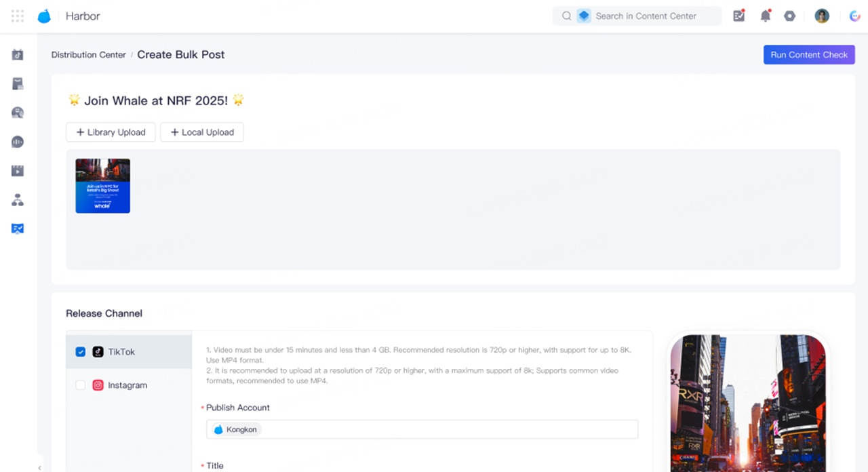Uncheck the TikTok release channel checkbox

[81, 352]
